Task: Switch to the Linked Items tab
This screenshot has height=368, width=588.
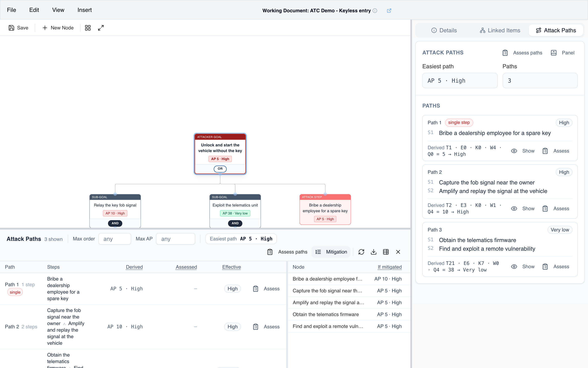Action: (x=500, y=30)
